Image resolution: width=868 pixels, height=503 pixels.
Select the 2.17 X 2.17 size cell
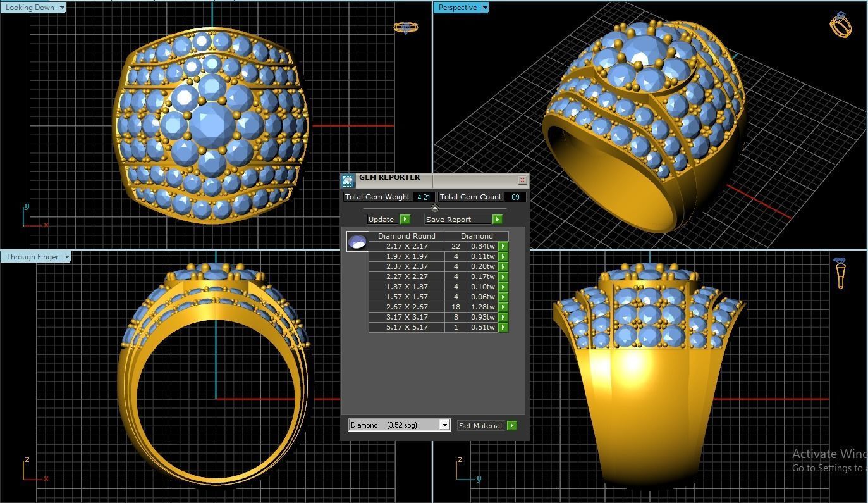tap(406, 246)
